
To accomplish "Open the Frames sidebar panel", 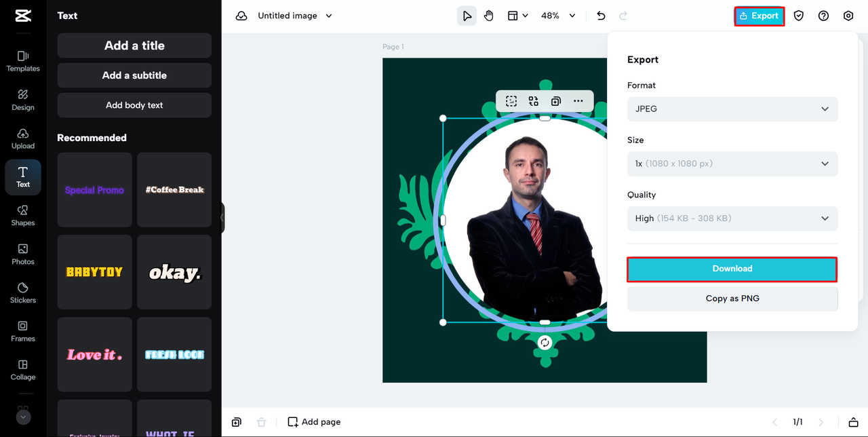I will click(x=23, y=331).
